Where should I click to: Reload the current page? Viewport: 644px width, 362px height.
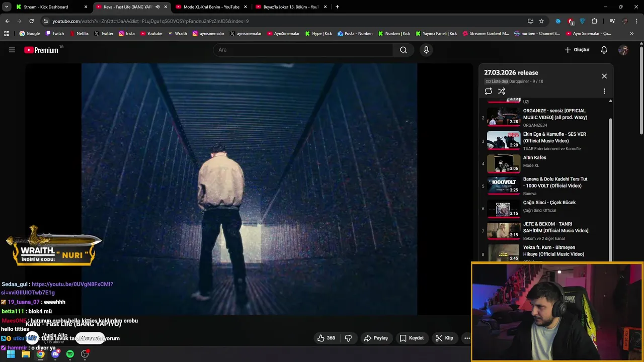tap(31, 21)
